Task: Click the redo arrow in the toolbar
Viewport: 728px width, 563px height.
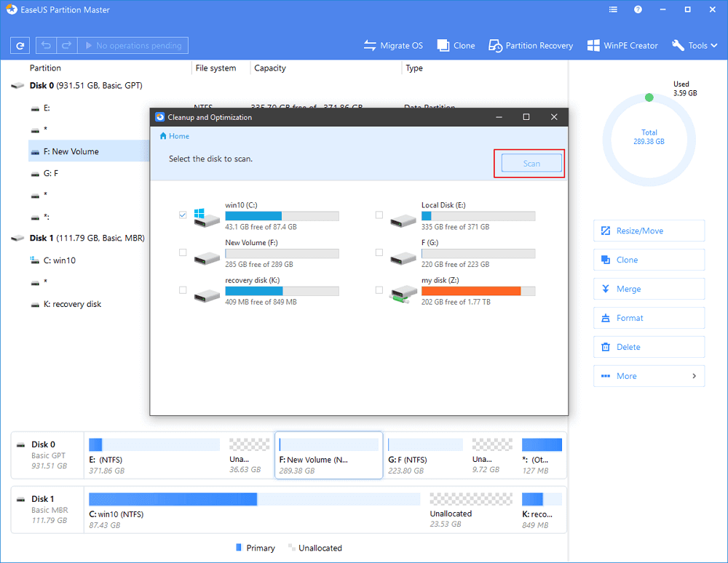Action: pyautogui.click(x=66, y=45)
